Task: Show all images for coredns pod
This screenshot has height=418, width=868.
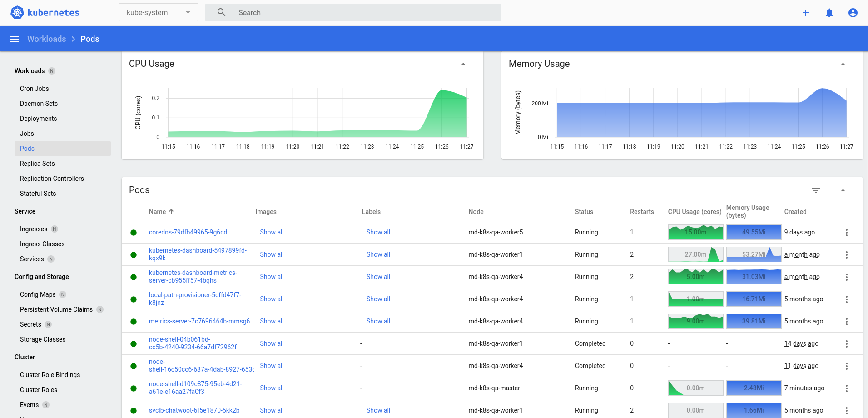Action: coord(272,232)
